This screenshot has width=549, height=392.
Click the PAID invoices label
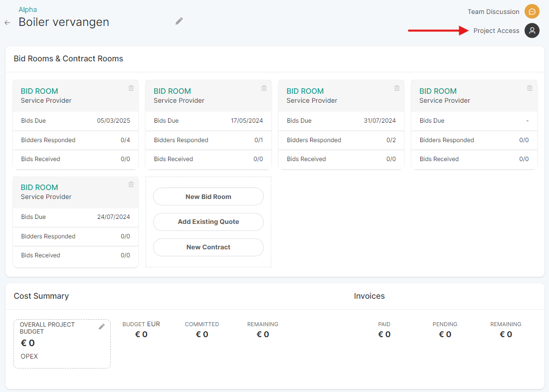pyautogui.click(x=384, y=324)
